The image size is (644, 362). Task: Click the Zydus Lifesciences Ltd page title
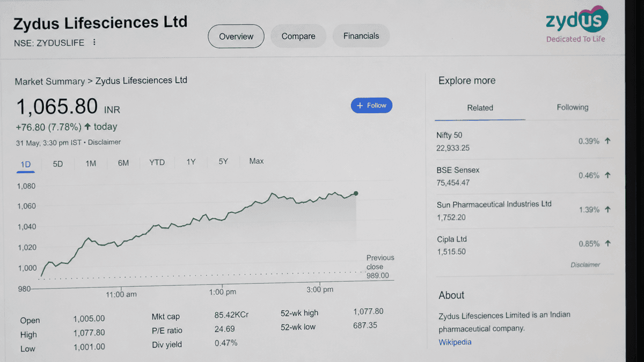[100, 23]
